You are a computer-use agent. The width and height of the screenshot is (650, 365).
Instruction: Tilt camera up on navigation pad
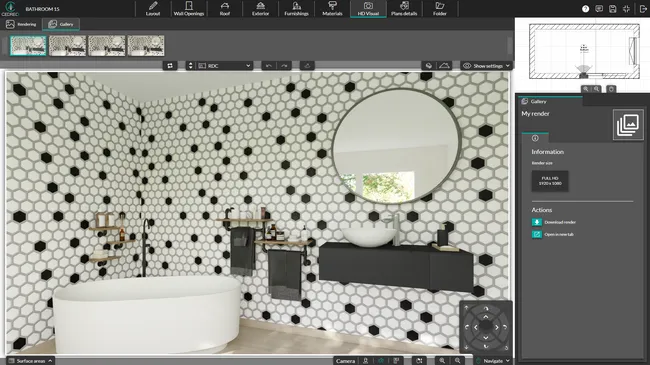click(486, 308)
